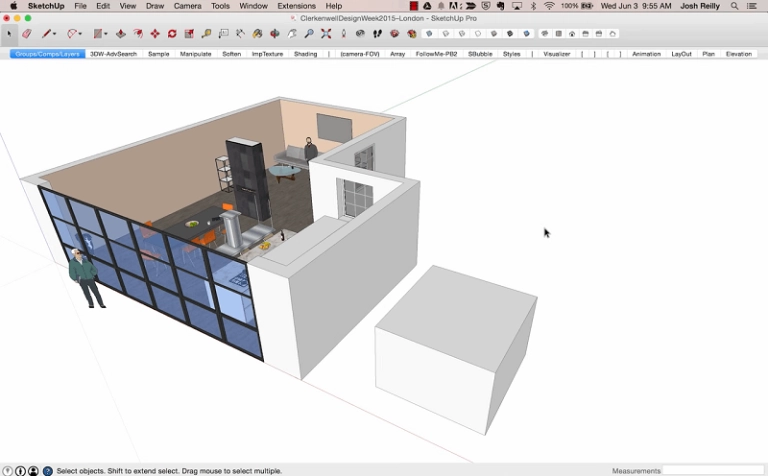Click Josh Reilly in the menu bar
This screenshot has height=476, width=768.
click(x=701, y=6)
